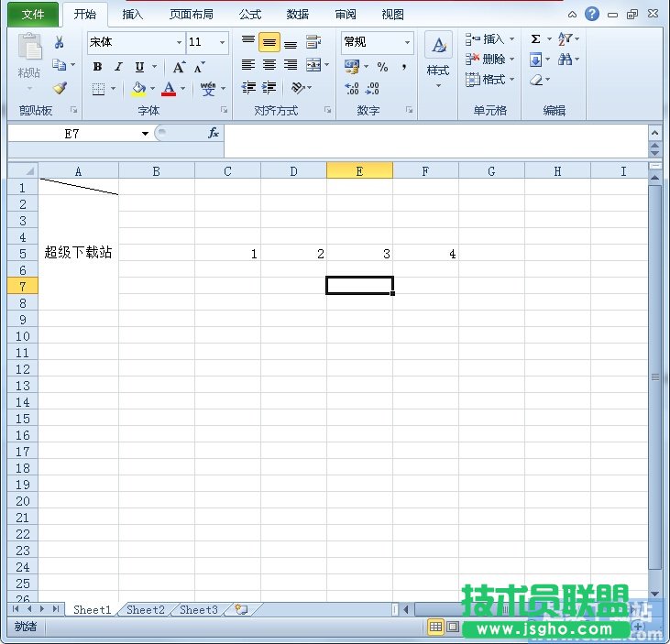Switch to 公式 Formulas tab
This screenshot has width=670, height=644.
[250, 15]
